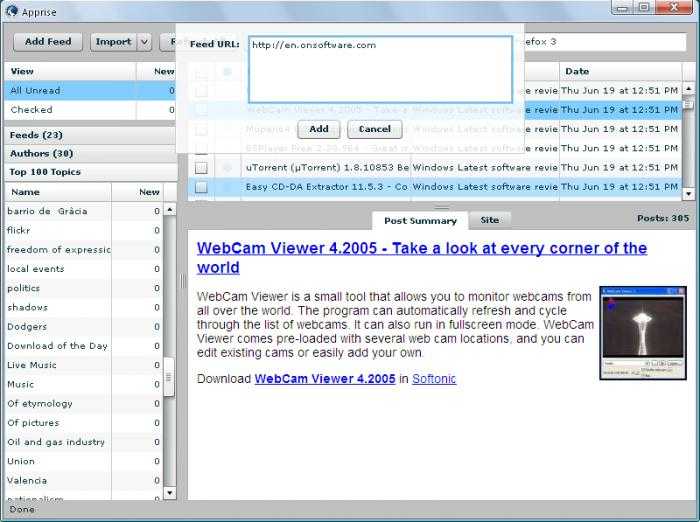Click the Feed URL text field
The image size is (700, 522).
pos(380,70)
